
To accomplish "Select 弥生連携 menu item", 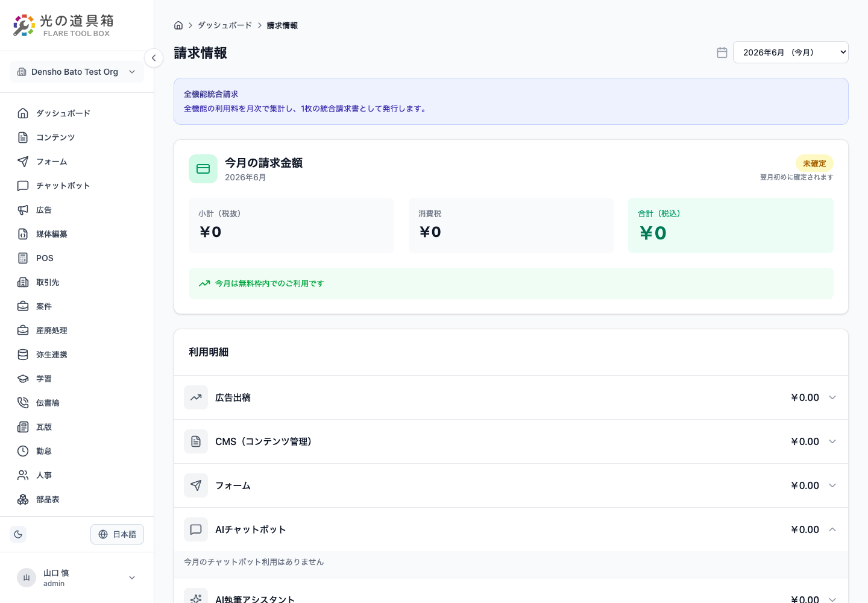I will click(x=77, y=355).
